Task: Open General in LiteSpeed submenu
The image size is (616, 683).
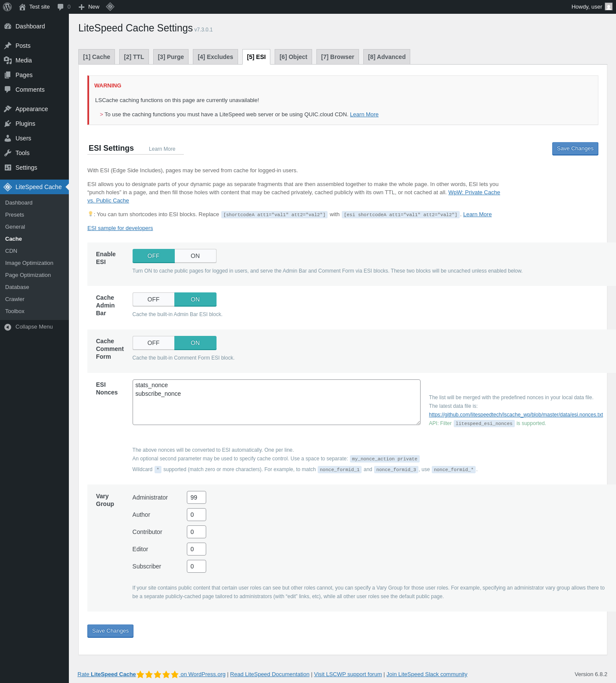Action: click(34, 227)
